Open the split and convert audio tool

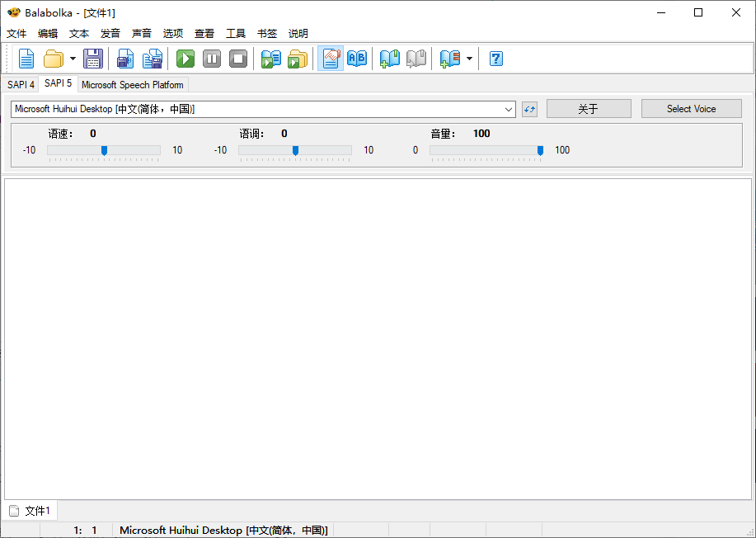pyautogui.click(x=153, y=58)
